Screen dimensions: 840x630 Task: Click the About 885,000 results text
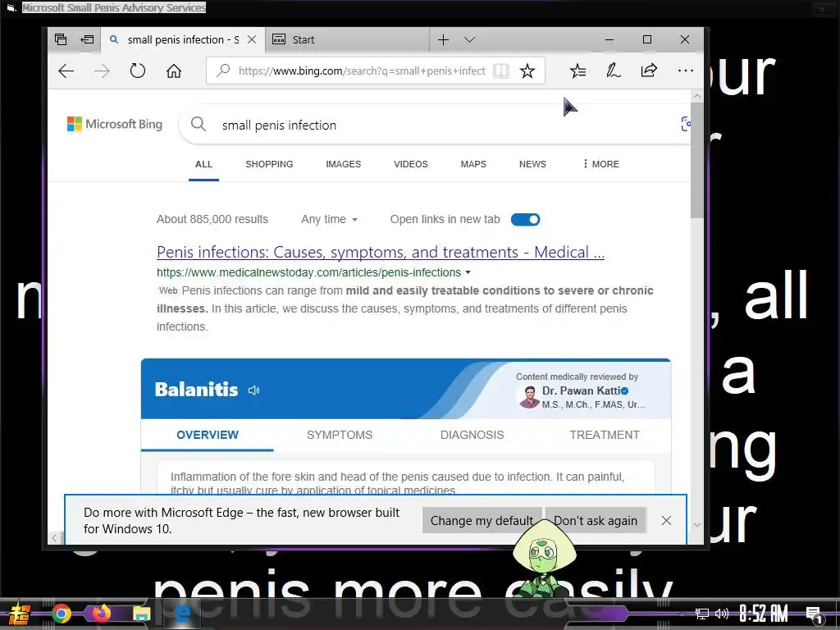tap(212, 219)
